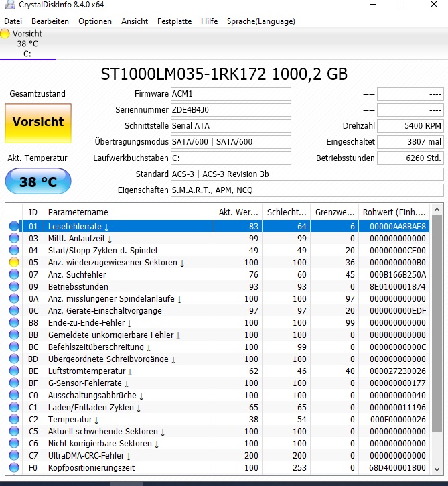
Task: Open the Bearbeiten menu
Action: (x=50, y=21)
